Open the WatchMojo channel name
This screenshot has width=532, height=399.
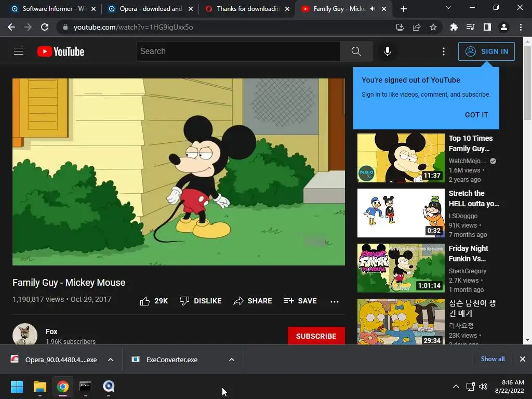pos(467,161)
